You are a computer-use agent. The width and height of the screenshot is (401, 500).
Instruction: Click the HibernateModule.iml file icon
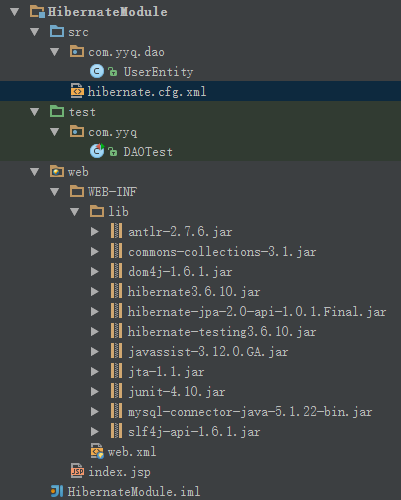pos(57,491)
